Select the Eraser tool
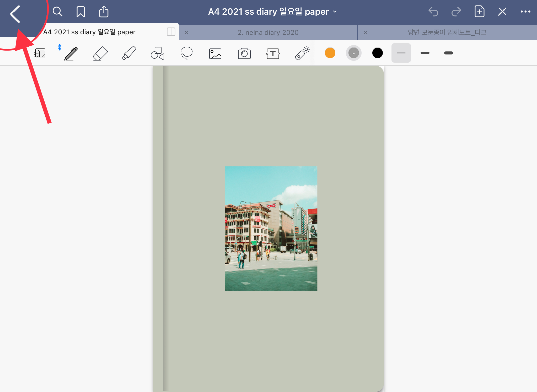537x392 pixels. (x=100, y=53)
